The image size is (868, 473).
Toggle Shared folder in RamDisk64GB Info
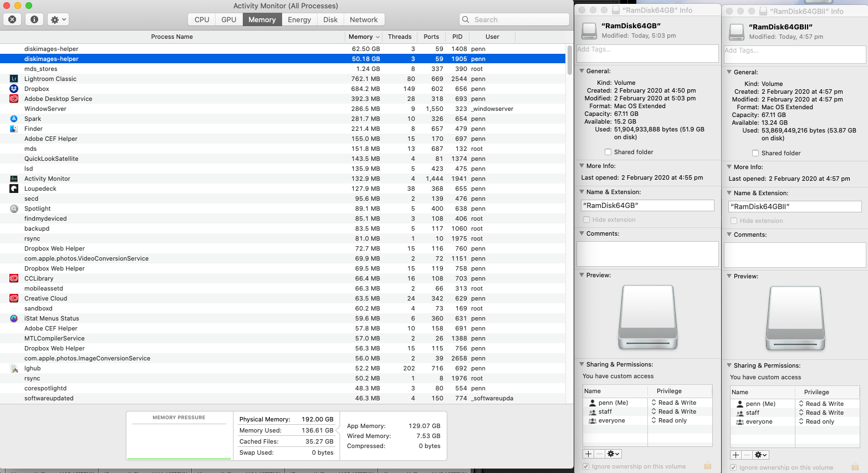pyautogui.click(x=608, y=152)
